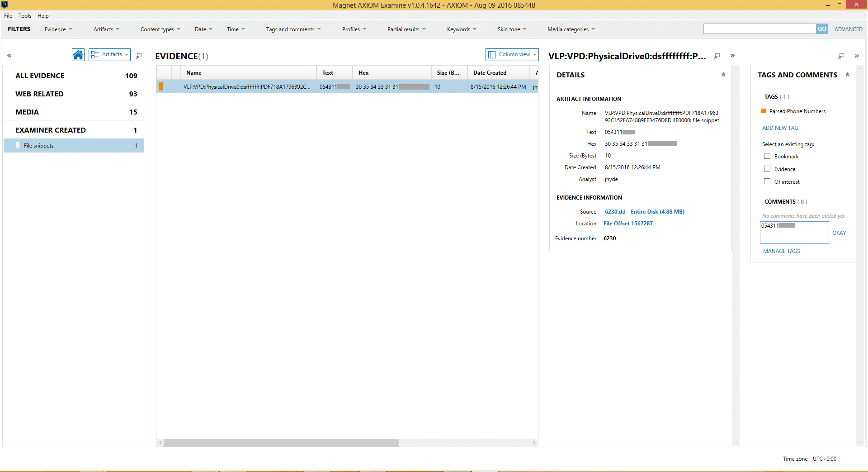Tick the Of interest tag checkbox
The image size is (868, 472).
coord(767,181)
